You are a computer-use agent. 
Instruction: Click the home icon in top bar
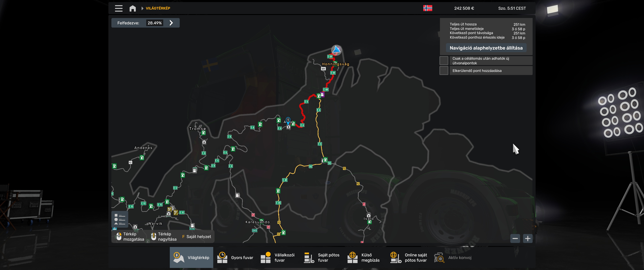133,8
